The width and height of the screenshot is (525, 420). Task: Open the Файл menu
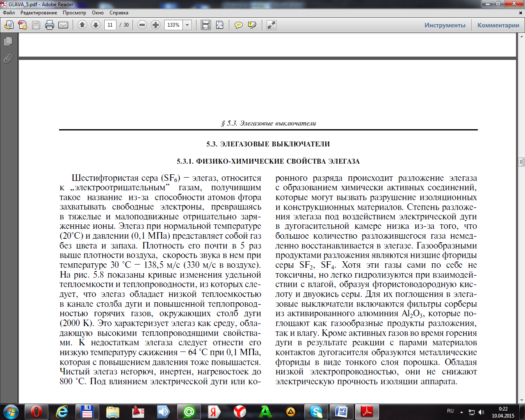point(9,13)
